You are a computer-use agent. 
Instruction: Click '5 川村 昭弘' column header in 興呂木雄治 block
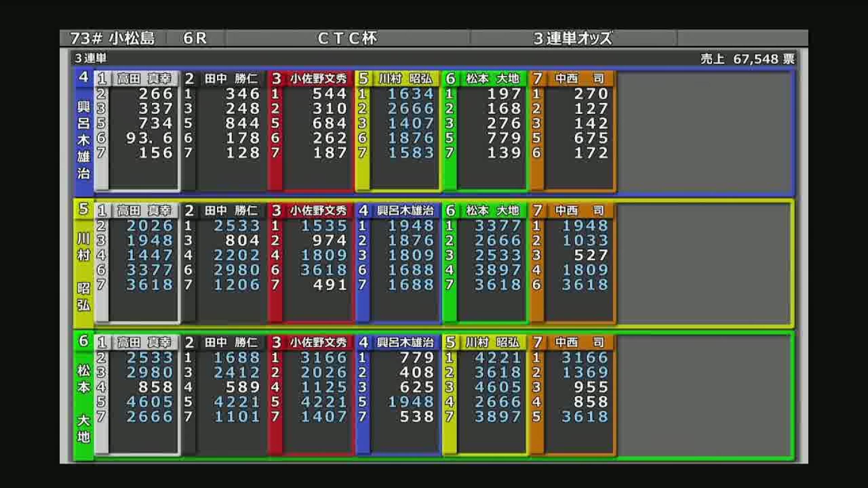pos(397,79)
